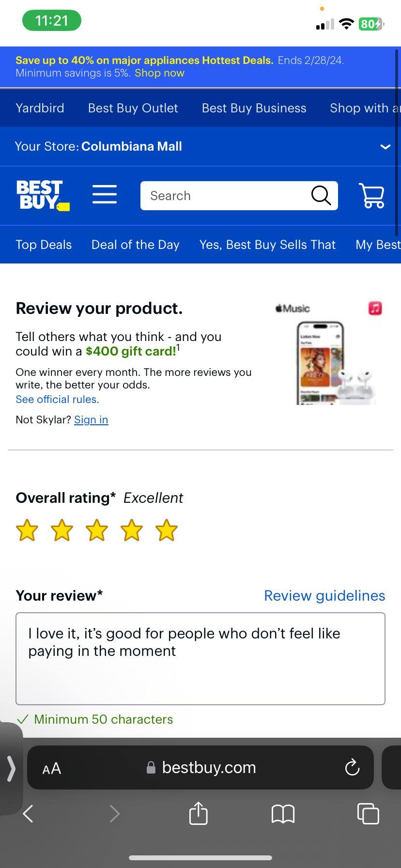Select the fifth rating star
Image resolution: width=401 pixels, height=868 pixels.
coord(167,530)
